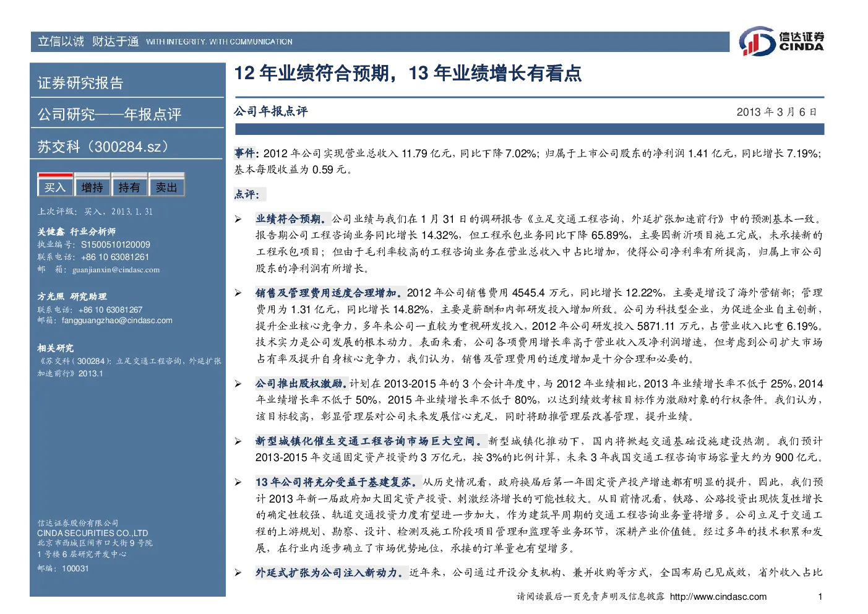The width and height of the screenshot is (868, 614).
Task: Click the 公司研究——年报点评 sidebar heading
Action: (110, 115)
